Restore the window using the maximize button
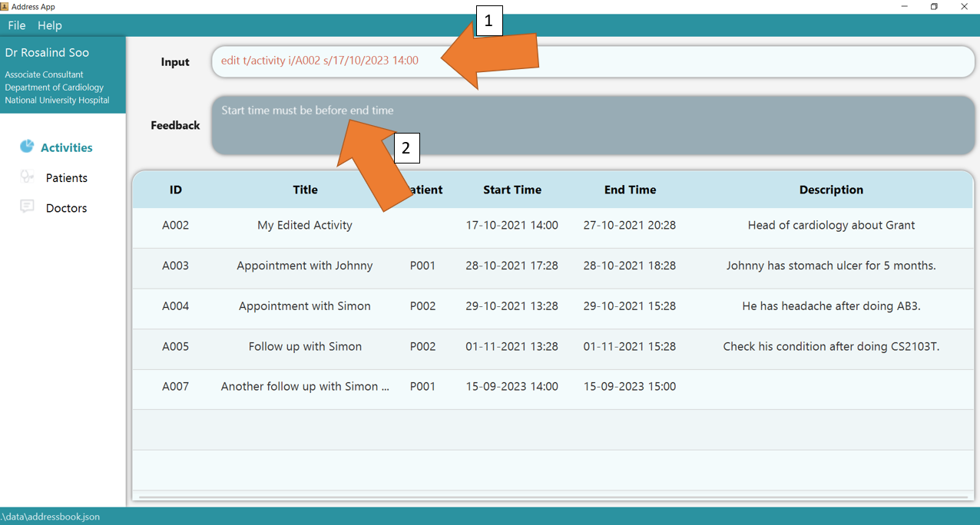This screenshot has height=525, width=980. tap(934, 7)
